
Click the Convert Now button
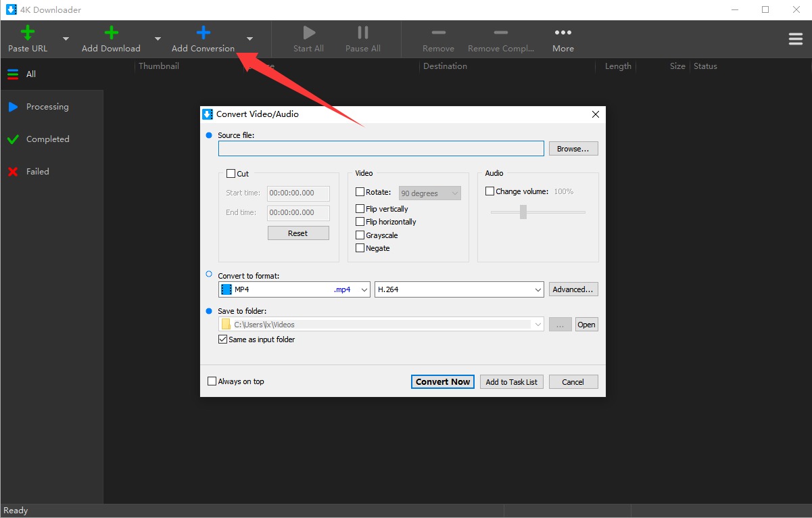[443, 382]
